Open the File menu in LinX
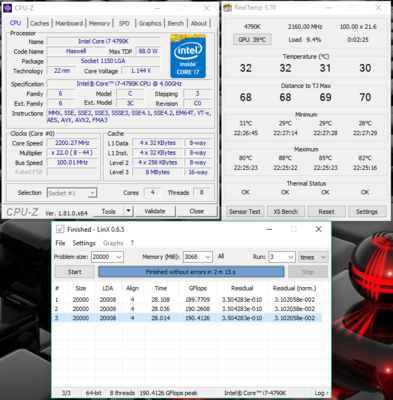This screenshot has height=400, width=393. [60, 243]
